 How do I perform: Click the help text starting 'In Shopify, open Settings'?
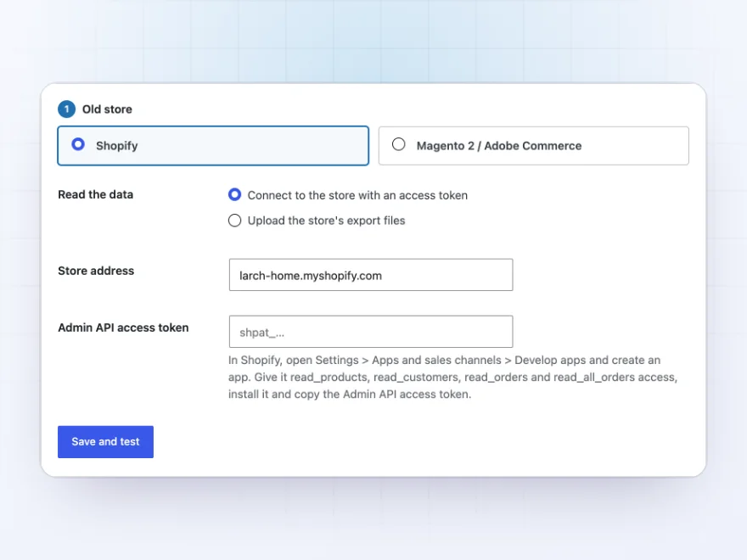pos(452,377)
